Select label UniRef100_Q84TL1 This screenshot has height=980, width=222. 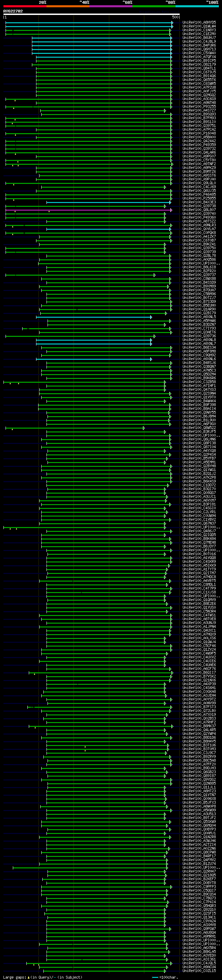199,68
